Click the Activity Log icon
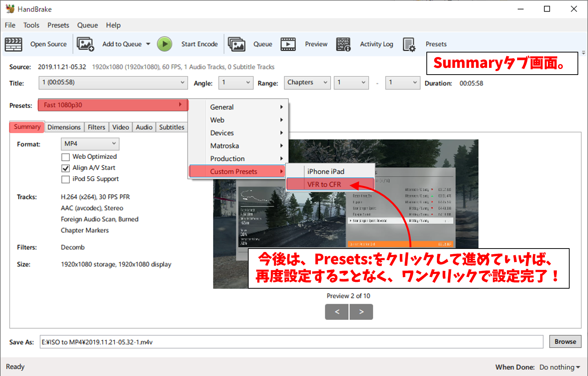The width and height of the screenshot is (588, 376). click(x=343, y=44)
